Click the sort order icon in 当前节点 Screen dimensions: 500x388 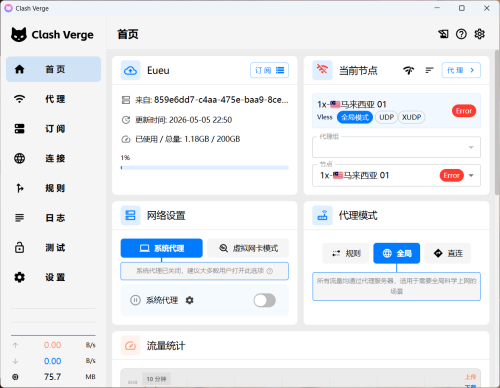[429, 70]
